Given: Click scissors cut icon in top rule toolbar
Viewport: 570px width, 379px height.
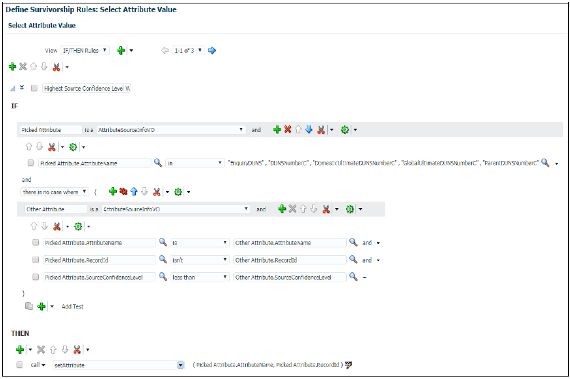Looking at the screenshot, I should (x=56, y=67).
